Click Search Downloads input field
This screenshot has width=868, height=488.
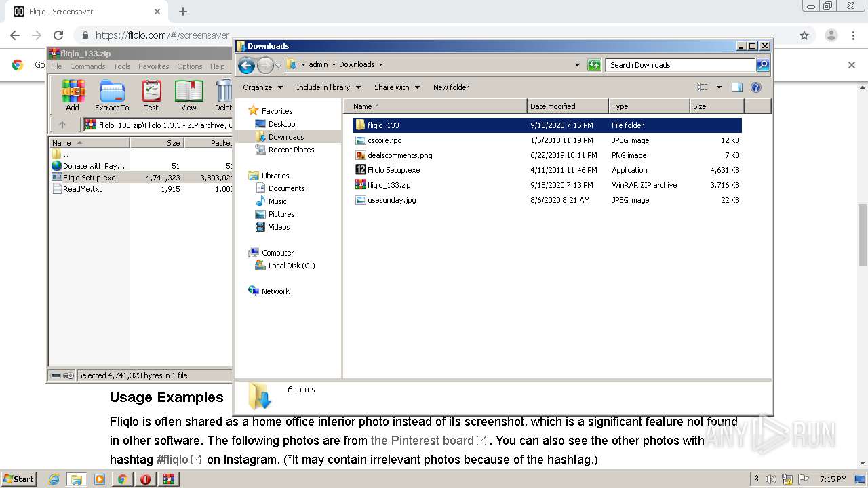pos(680,65)
